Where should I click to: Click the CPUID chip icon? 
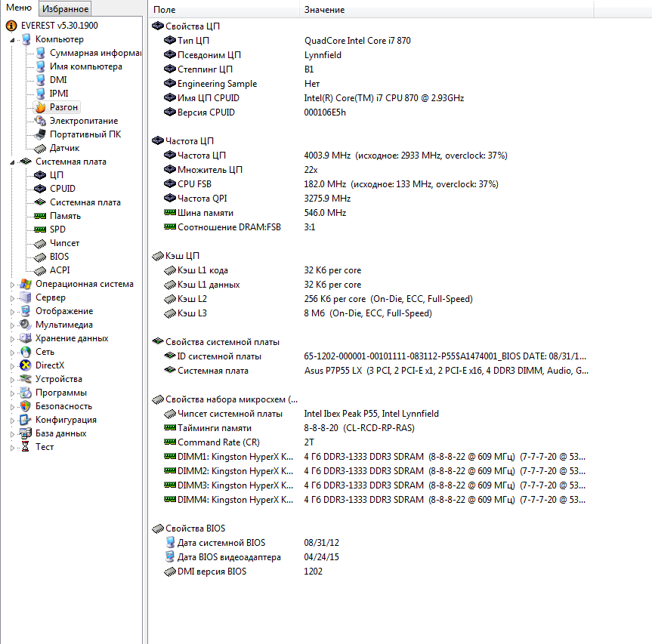tap(40, 189)
